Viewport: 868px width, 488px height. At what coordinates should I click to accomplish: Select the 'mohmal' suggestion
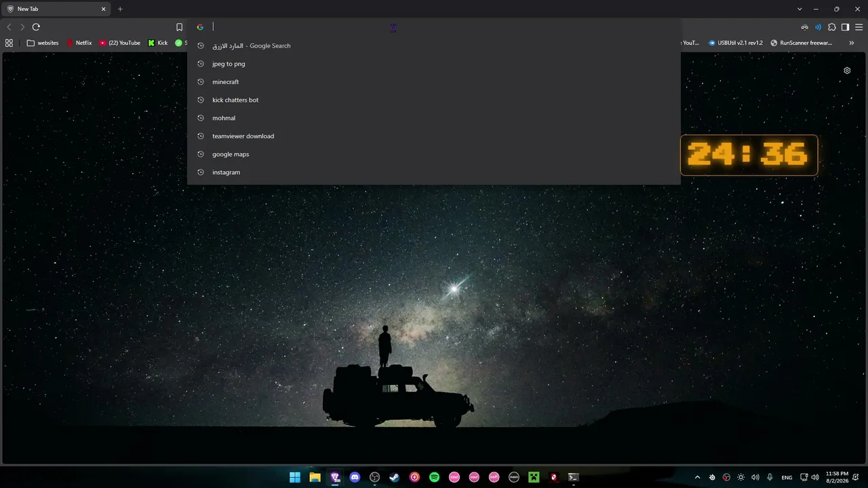point(434,118)
